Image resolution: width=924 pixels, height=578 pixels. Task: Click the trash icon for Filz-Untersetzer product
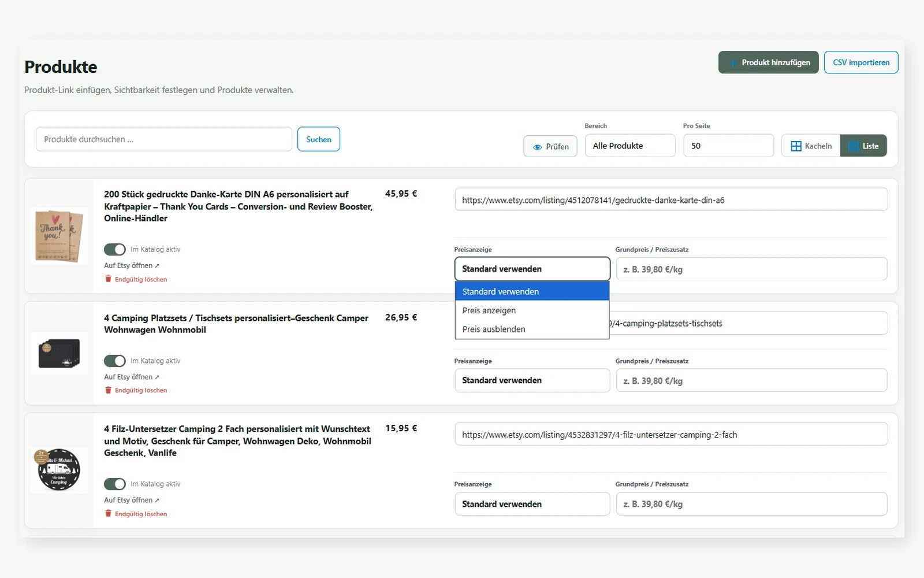pos(108,514)
